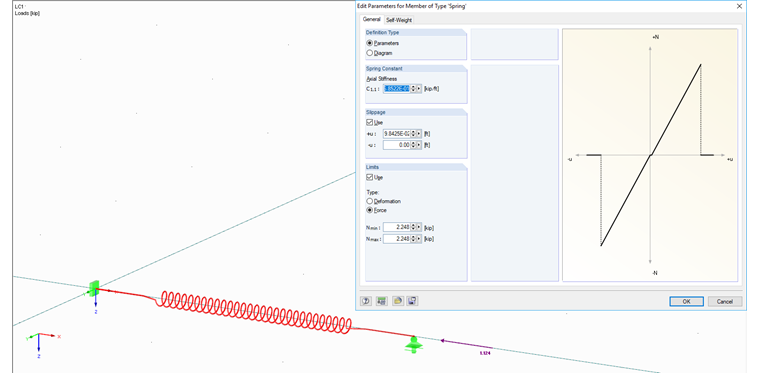
Task: Switch to the General tab
Action: pos(372,19)
